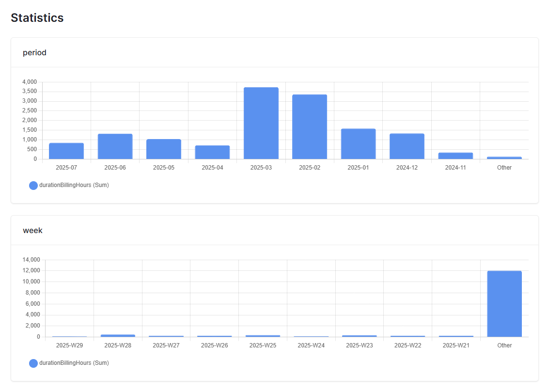Click the Other label under week chart
Image resolution: width=549 pixels, height=392 pixels.
(x=504, y=345)
